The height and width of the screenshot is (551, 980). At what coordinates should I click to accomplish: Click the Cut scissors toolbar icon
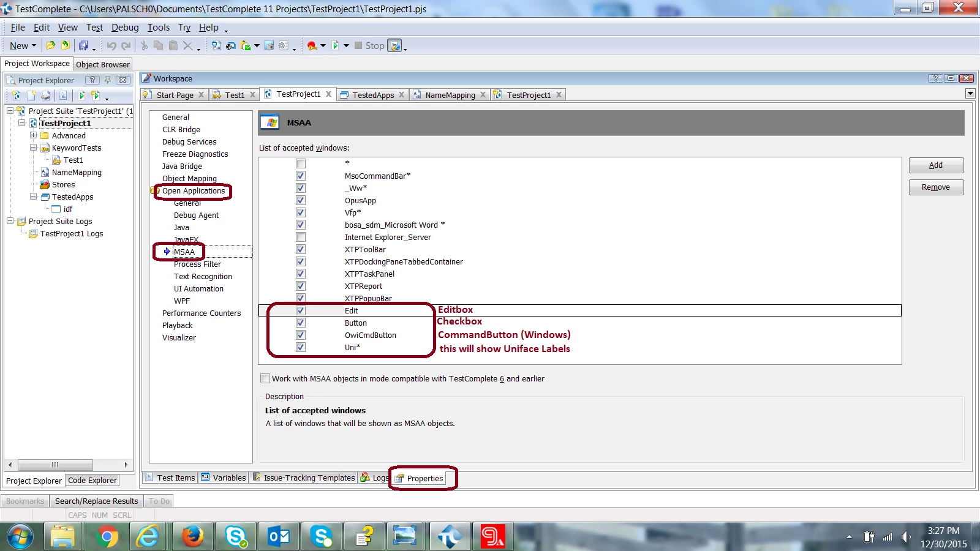(144, 45)
